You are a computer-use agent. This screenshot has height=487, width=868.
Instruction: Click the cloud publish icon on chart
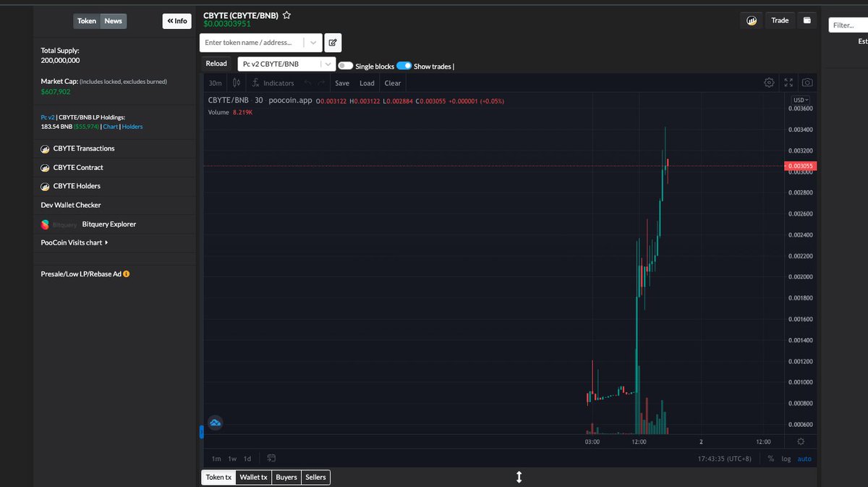coord(214,423)
